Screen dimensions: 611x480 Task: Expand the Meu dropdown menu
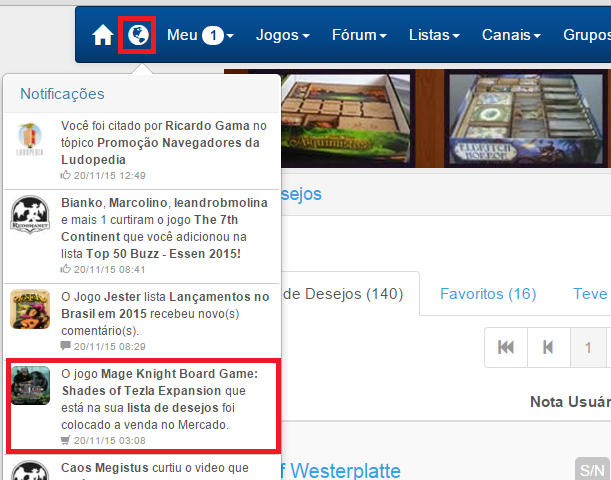200,36
